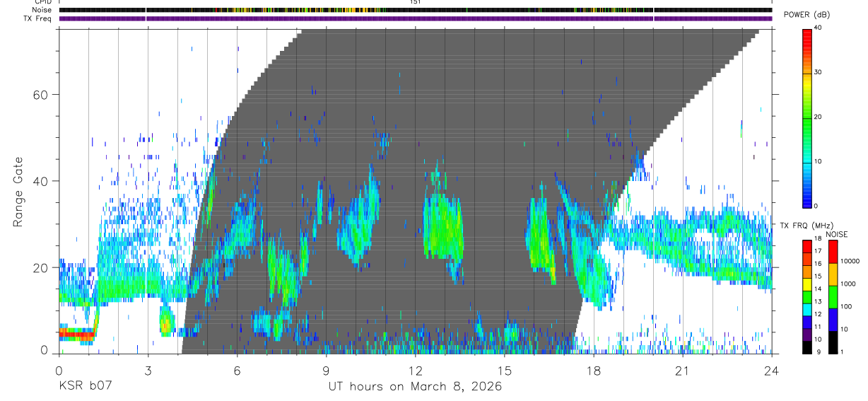Click the 9 hour tick label on the time axis

point(326,370)
